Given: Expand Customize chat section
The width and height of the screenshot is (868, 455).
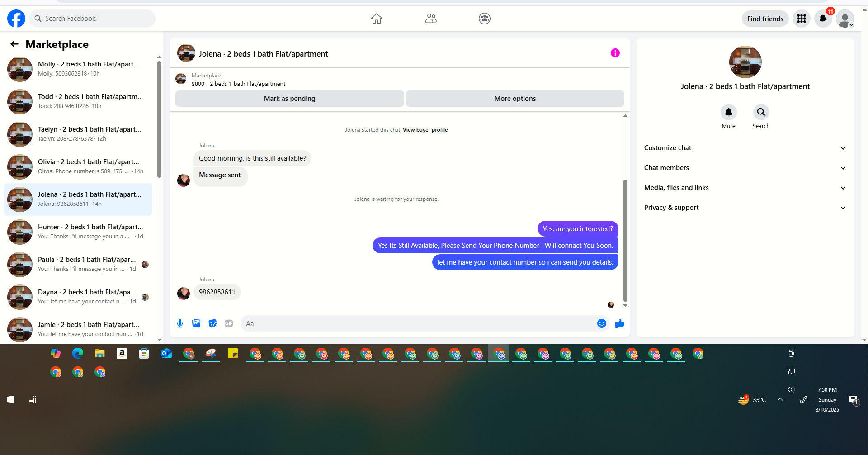Looking at the screenshot, I should click(745, 148).
